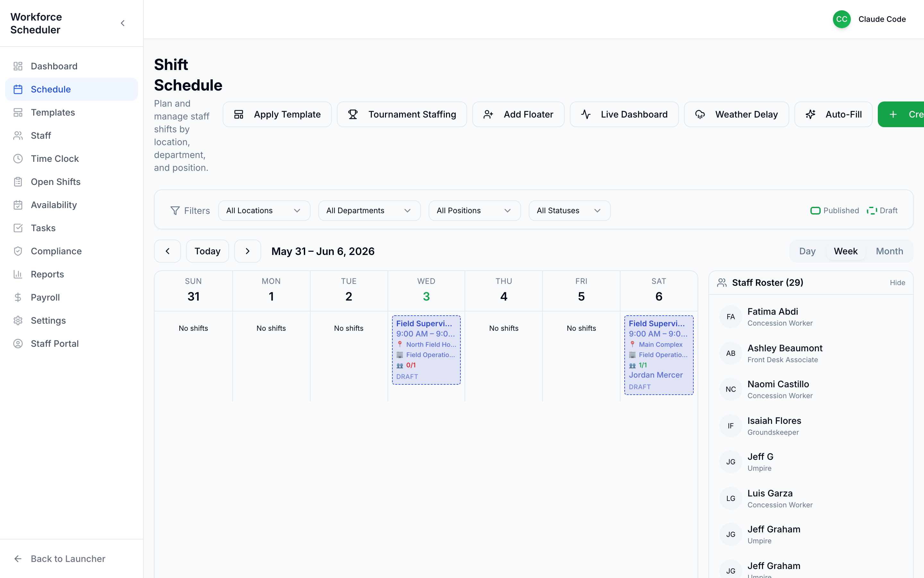Open the All Departments dropdown
Screen dimensions: 924x578
tap(369, 211)
